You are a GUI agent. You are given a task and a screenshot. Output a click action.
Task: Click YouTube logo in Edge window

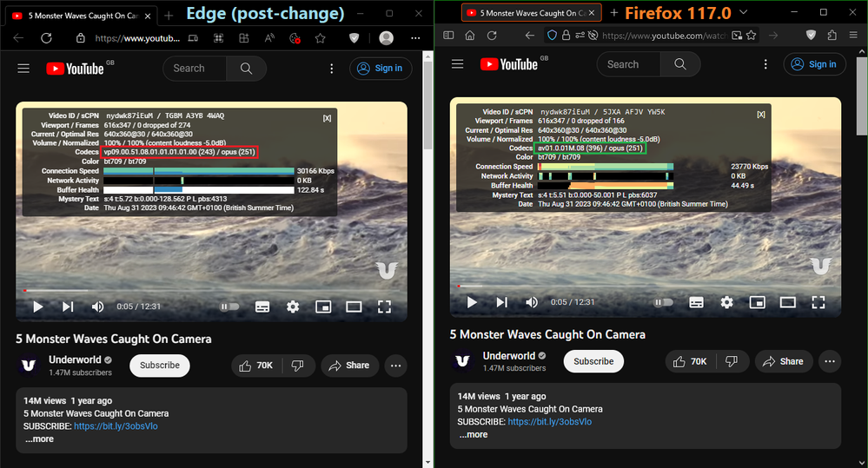[x=75, y=69]
